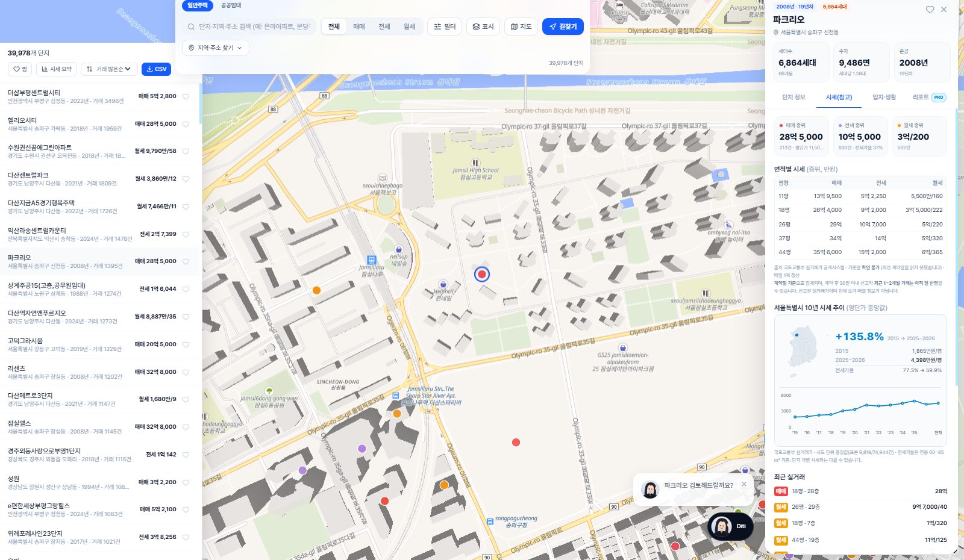Image resolution: width=964 pixels, height=560 pixels.
Task: Open the 단지 정보 tab
Action: tap(793, 97)
